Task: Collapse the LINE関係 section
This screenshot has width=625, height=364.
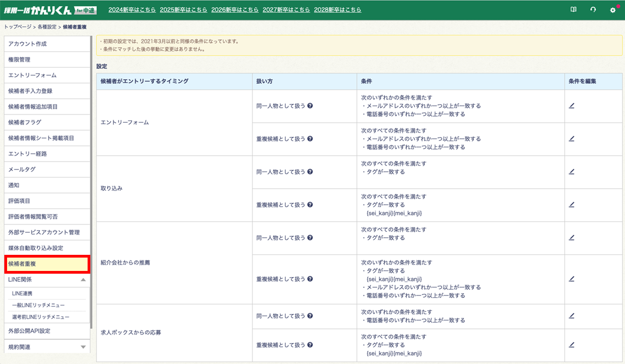Action: (83, 280)
